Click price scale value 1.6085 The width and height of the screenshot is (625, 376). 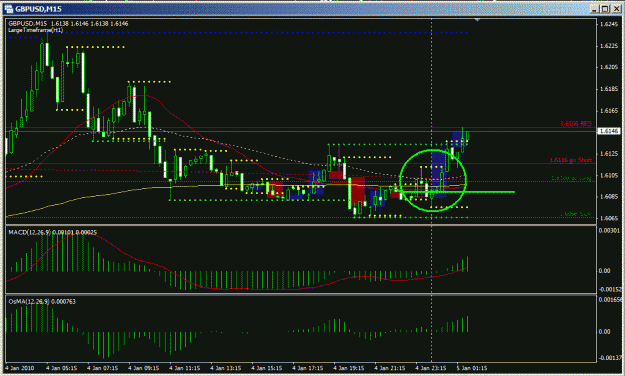609,197
